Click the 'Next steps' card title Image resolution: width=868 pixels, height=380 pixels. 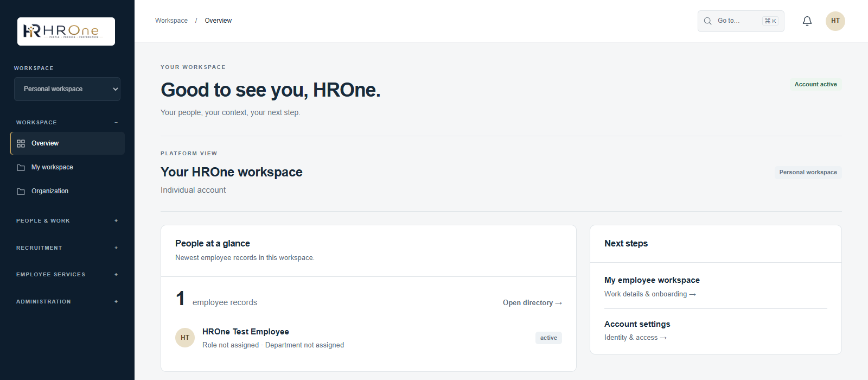tap(626, 244)
